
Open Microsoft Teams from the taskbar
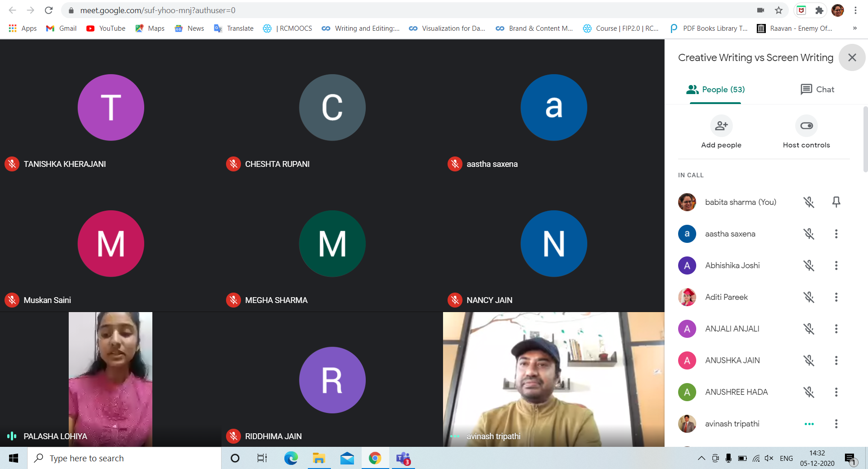click(x=403, y=458)
